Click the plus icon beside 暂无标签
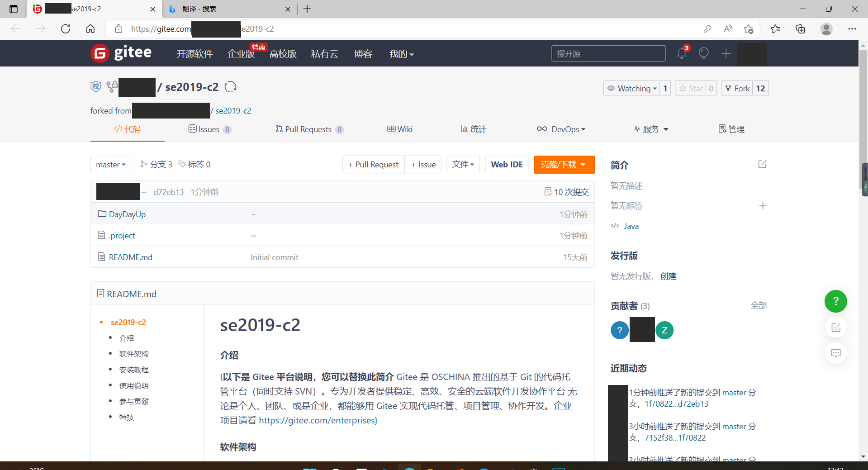The image size is (868, 470). pos(763,205)
